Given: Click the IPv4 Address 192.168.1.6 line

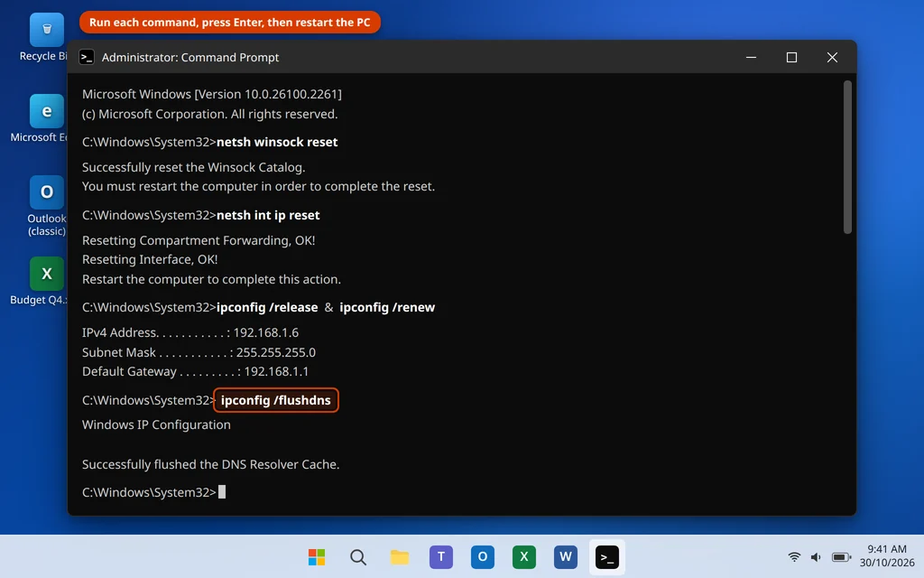Looking at the screenshot, I should coord(190,332).
